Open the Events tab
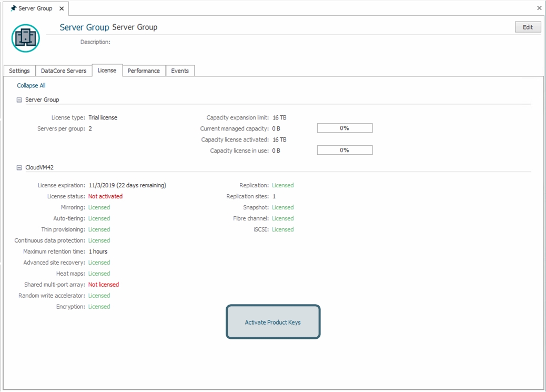This screenshot has height=392, width=546. click(x=180, y=71)
